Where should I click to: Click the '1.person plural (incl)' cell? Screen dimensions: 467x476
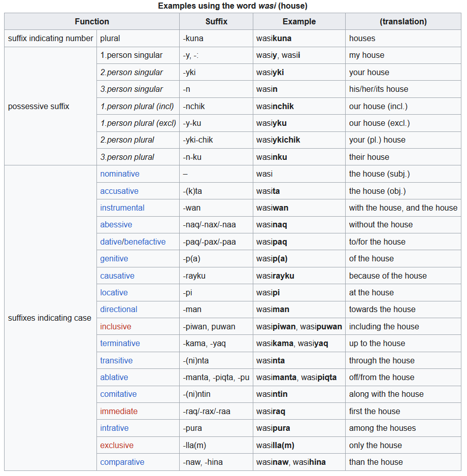(138, 106)
